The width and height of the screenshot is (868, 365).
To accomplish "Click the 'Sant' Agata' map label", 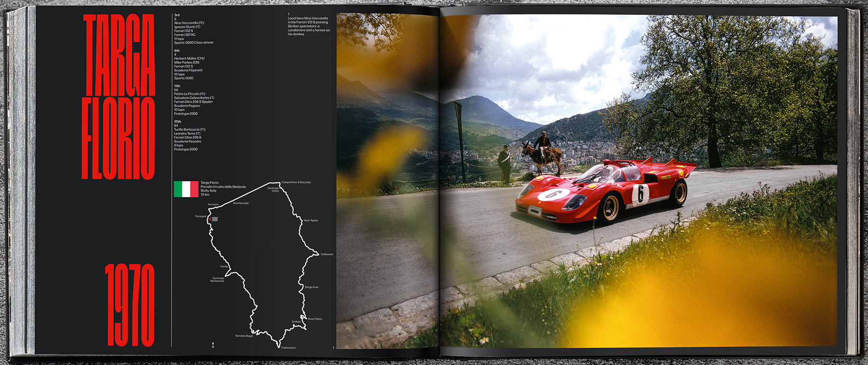I will coord(311,220).
